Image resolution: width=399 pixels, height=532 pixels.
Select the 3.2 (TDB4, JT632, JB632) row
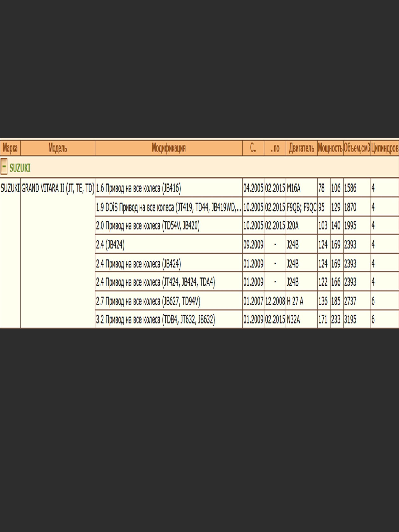pos(156,320)
